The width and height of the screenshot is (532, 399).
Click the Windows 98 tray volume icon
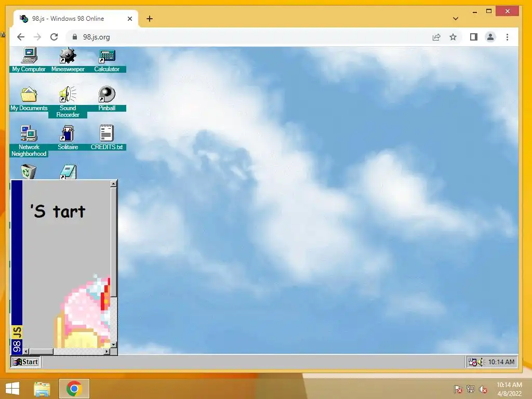[x=482, y=362]
